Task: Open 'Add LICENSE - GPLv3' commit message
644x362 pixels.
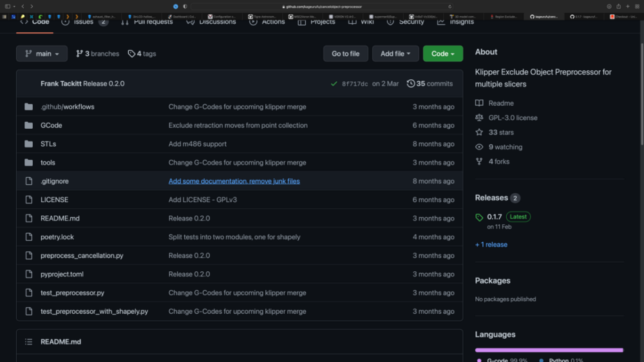Action: coord(202,199)
